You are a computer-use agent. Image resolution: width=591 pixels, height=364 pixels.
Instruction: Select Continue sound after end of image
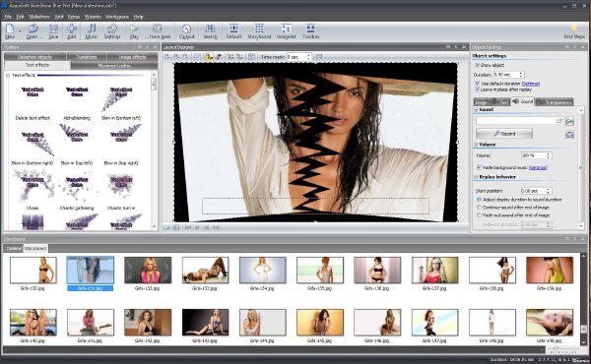pyautogui.click(x=479, y=208)
